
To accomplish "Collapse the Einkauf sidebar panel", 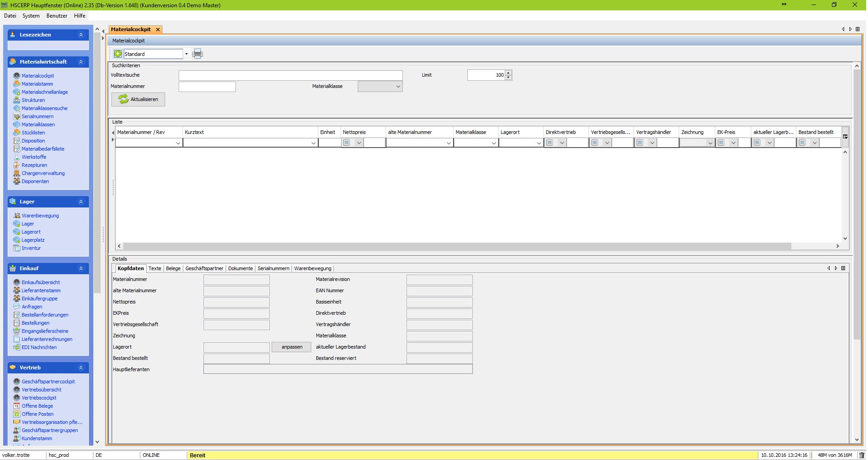I will click(x=81, y=268).
